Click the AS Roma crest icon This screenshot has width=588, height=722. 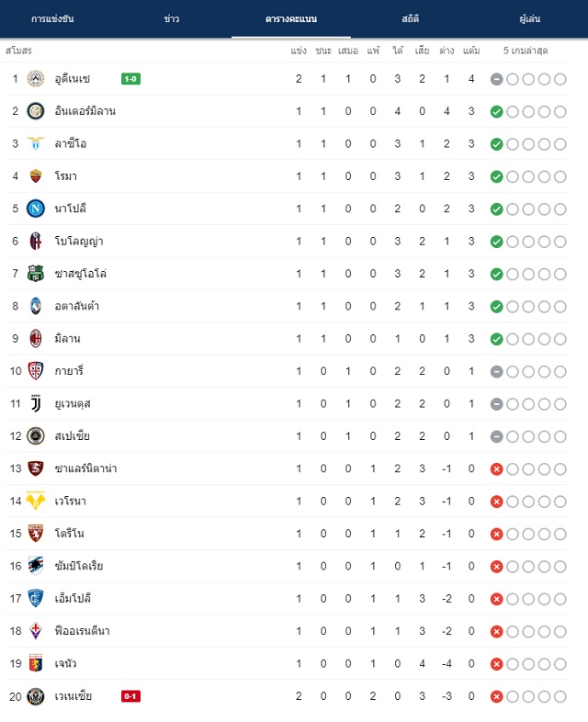point(36,175)
